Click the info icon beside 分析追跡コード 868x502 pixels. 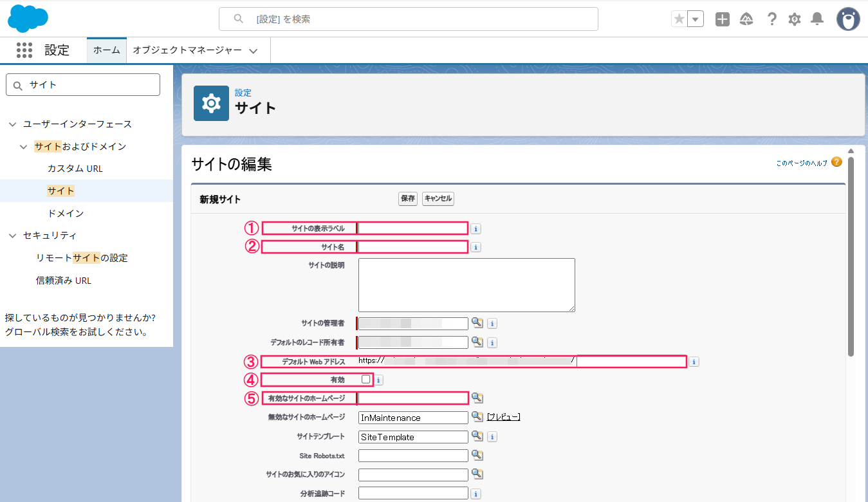pos(476,494)
